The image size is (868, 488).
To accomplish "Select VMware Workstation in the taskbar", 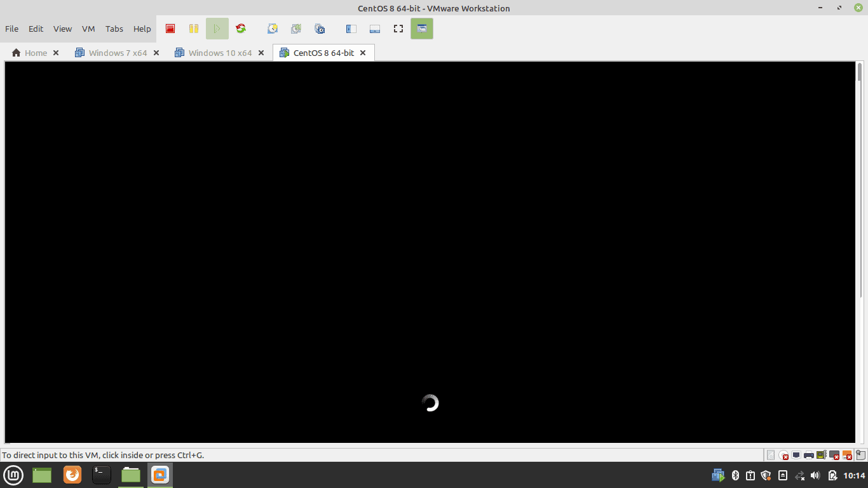I will [x=160, y=475].
